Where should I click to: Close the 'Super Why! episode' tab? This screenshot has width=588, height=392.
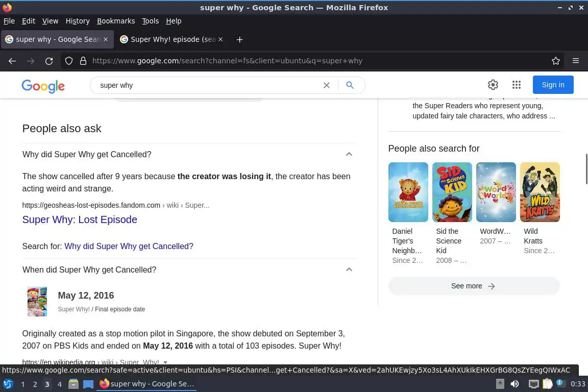coord(220,39)
